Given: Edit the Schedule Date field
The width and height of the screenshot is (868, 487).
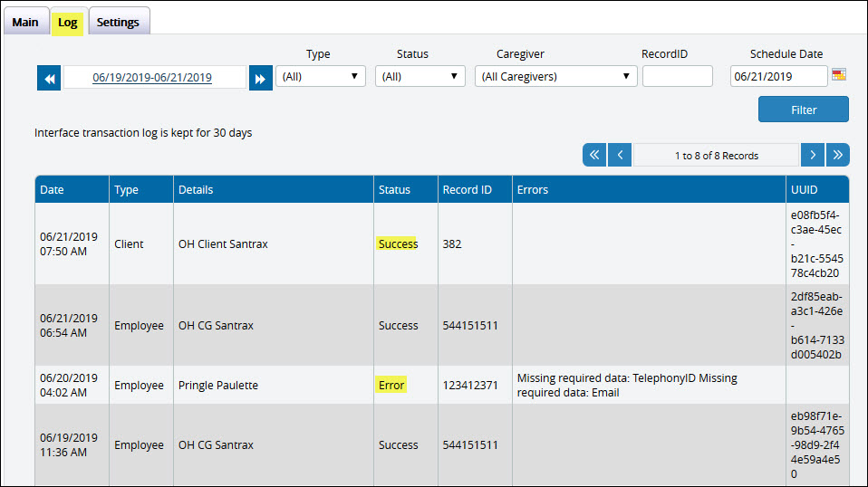Looking at the screenshot, I should 778,76.
